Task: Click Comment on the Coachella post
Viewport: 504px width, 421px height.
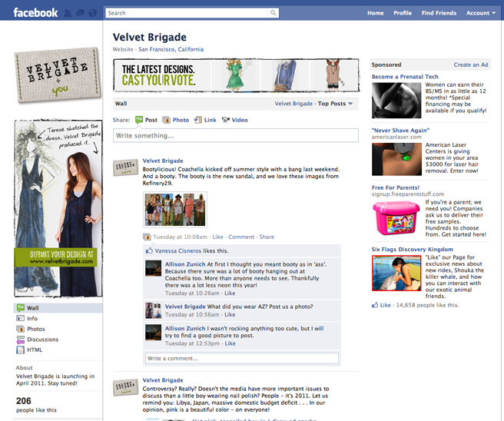Action: point(241,237)
